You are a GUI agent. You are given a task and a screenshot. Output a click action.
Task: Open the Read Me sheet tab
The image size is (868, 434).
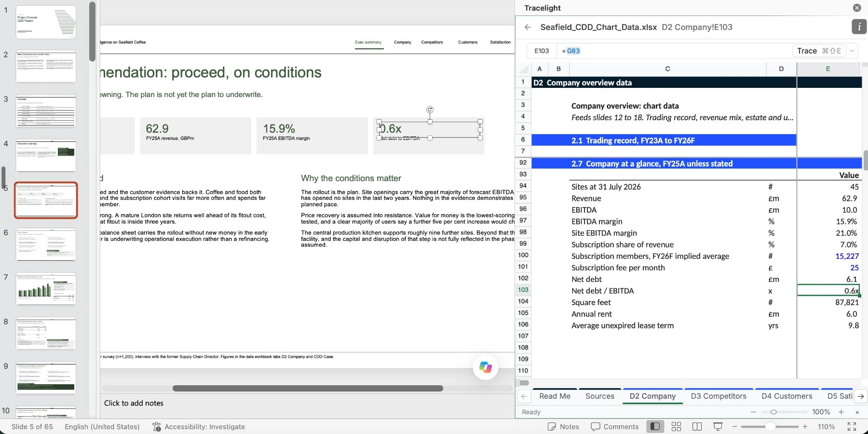coord(555,396)
